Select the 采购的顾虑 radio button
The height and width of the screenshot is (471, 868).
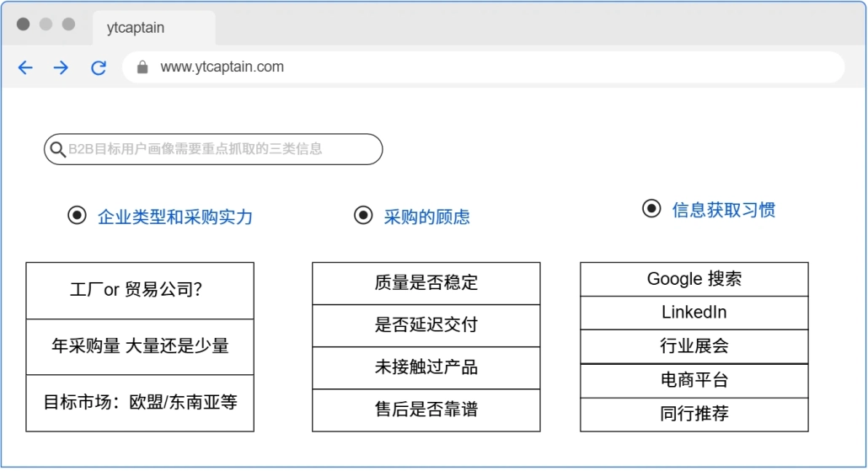coord(363,216)
